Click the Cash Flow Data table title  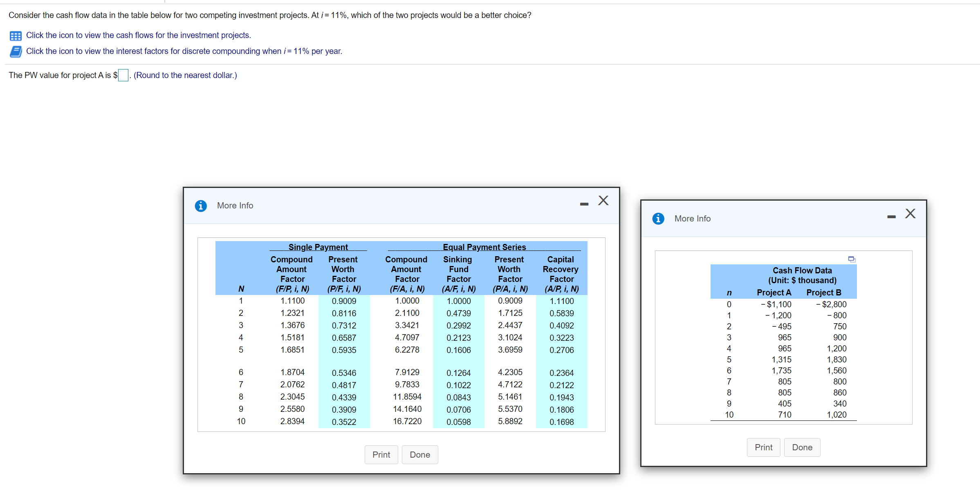tap(802, 270)
